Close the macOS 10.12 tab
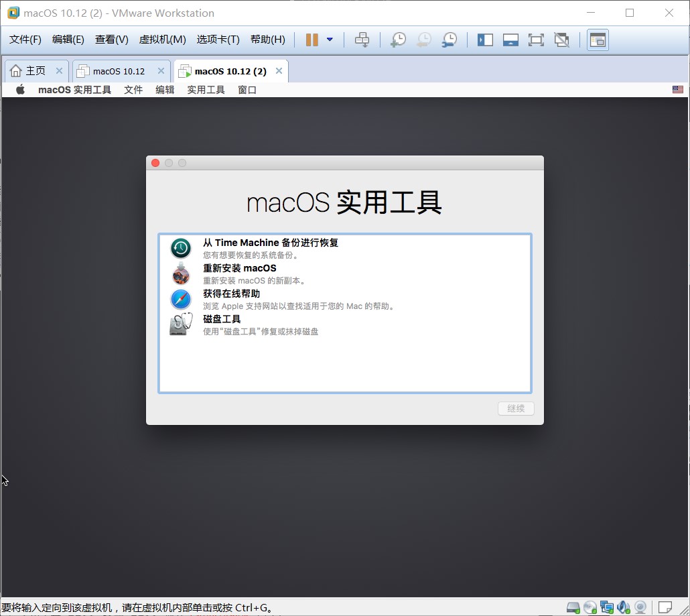The height and width of the screenshot is (616, 690). (x=161, y=71)
